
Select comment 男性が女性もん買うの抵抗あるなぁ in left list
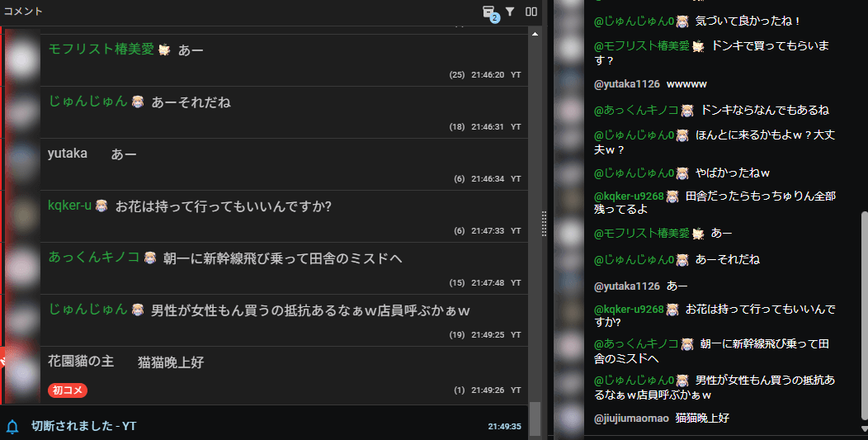point(310,310)
